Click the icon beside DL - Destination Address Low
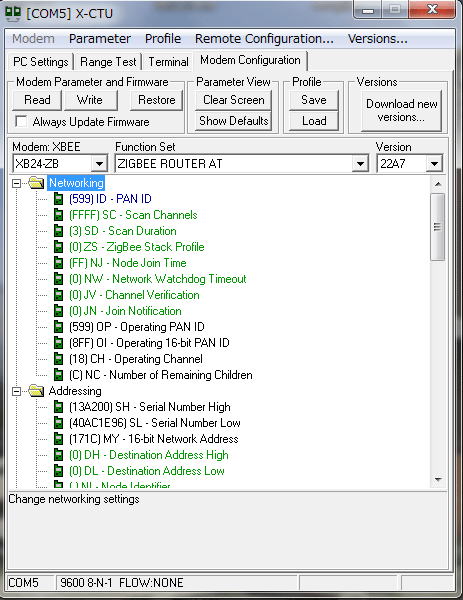 [58, 471]
